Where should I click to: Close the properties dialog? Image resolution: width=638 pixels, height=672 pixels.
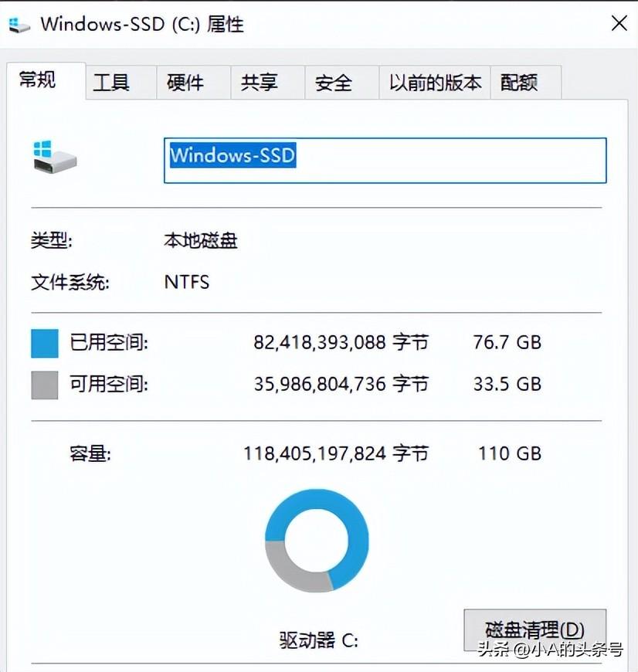619,24
